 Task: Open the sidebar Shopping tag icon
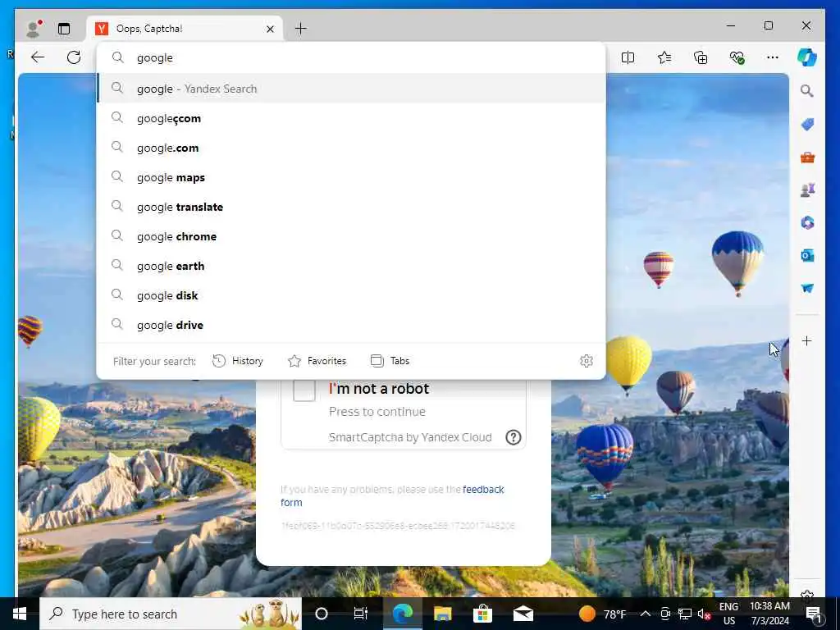tap(807, 125)
